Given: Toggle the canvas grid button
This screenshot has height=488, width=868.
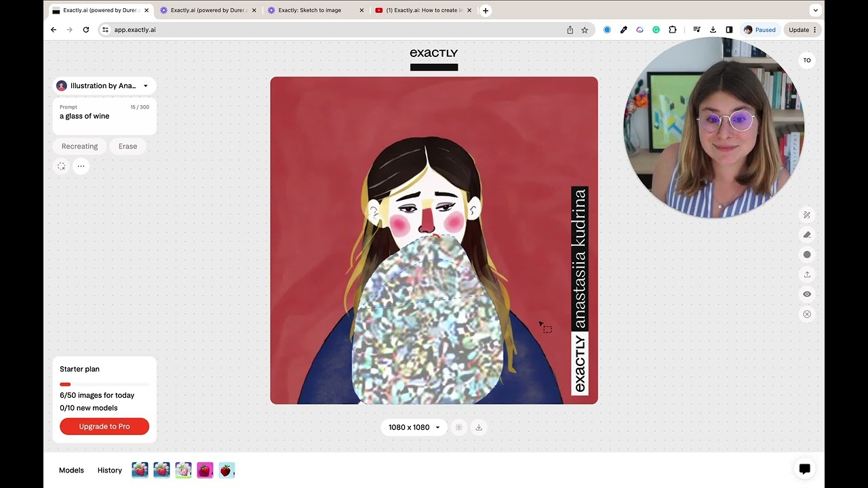Looking at the screenshot, I should pos(459,428).
